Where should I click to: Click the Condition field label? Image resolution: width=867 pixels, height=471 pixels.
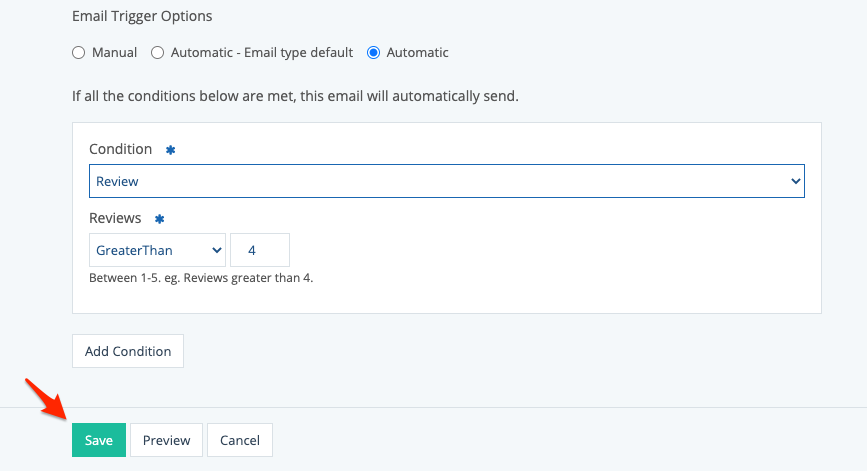[x=120, y=149]
